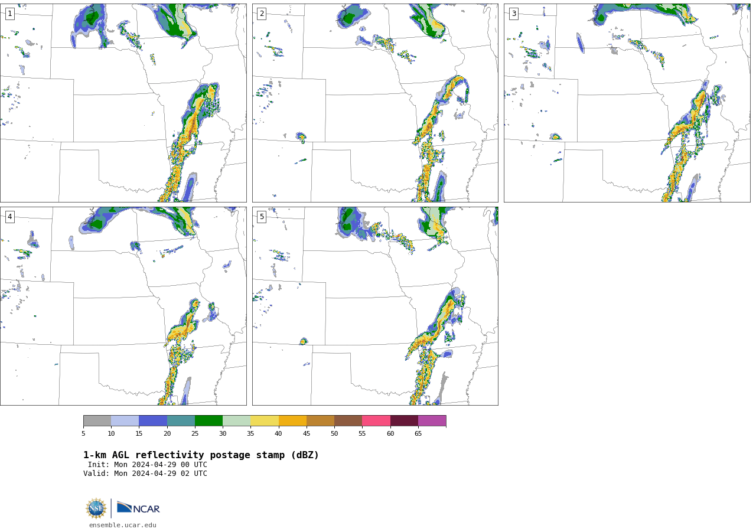
Task: Click the pink 55-60 dBZ swatch
Action: tap(376, 421)
